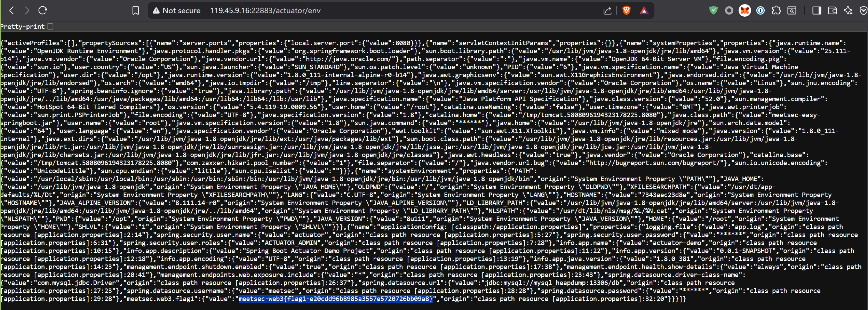The image size is (868, 310).
Task: Click the highlighted meetsec-web3 flag text
Action: click(335, 299)
